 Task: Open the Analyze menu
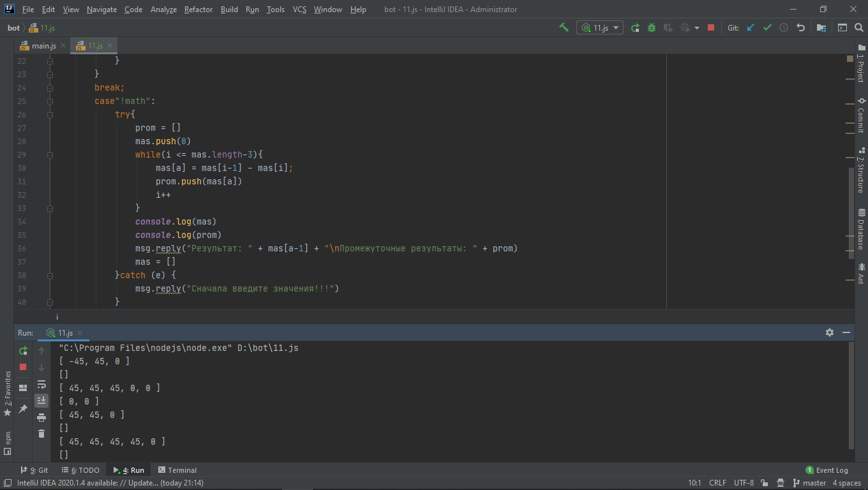[164, 10]
